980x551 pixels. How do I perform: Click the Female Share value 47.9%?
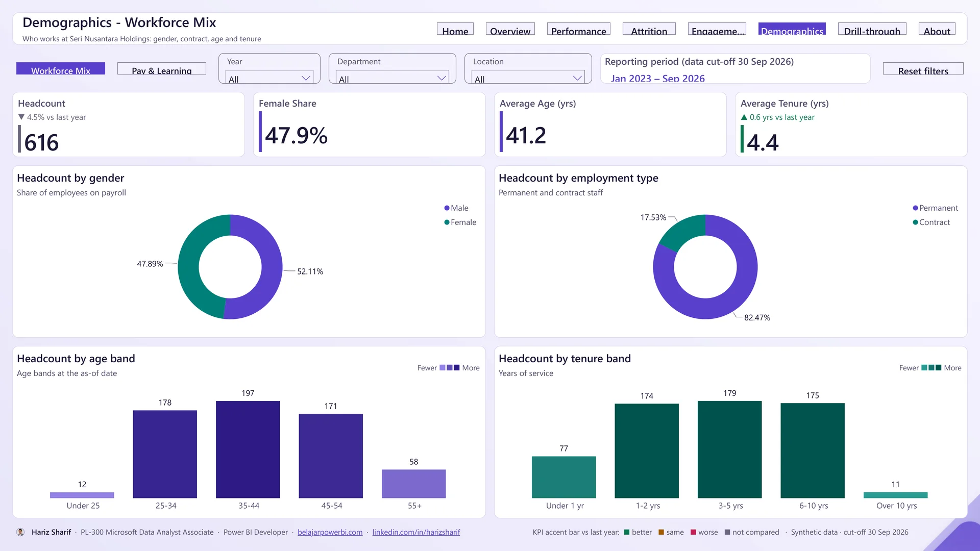[x=296, y=135]
